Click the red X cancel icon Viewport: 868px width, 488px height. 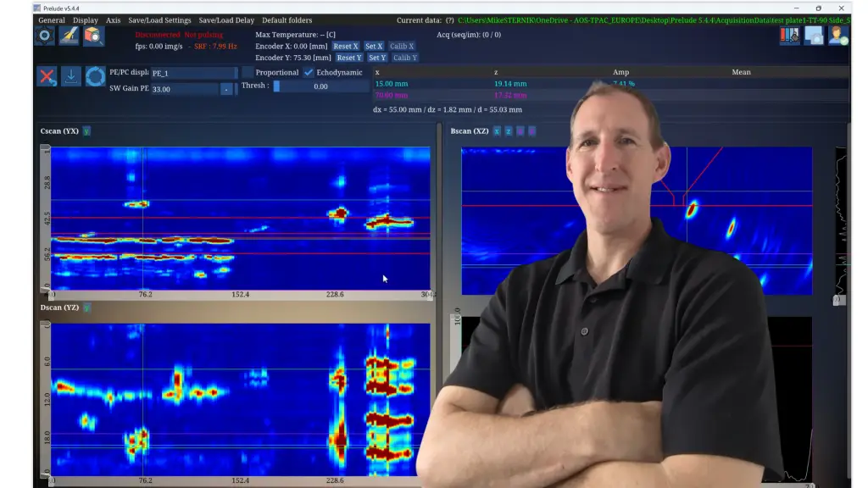pos(47,77)
